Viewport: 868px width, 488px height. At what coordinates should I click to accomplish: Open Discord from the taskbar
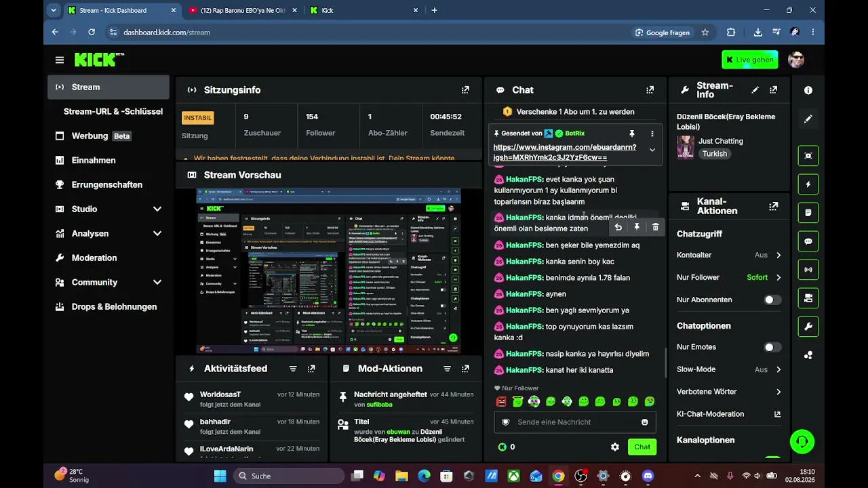(x=648, y=476)
